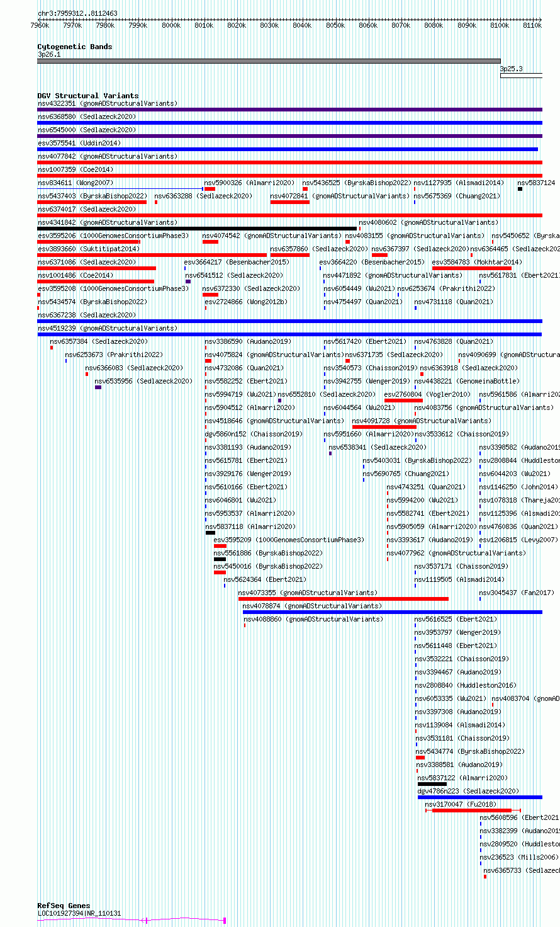Image resolution: width=560 pixels, height=927 pixels.
Task: Open variant nsv4322351 (gnomADStructuralVariants) label
Action: (108, 103)
